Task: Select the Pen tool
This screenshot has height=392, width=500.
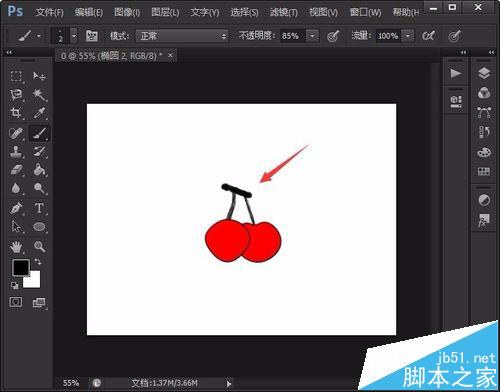Action: click(x=16, y=208)
